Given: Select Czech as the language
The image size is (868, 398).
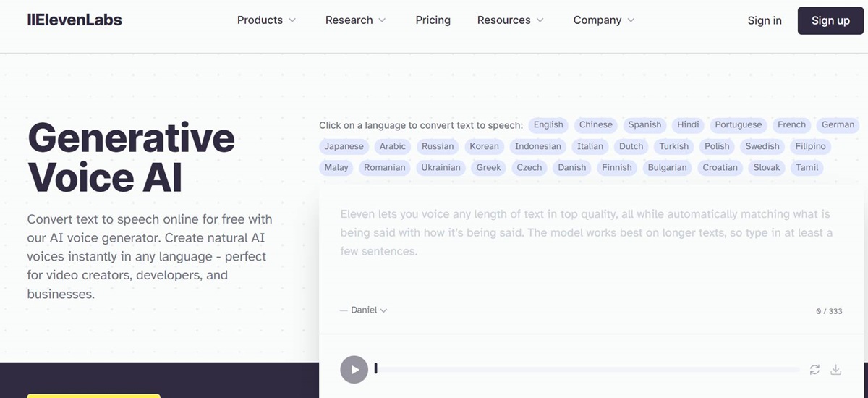Looking at the screenshot, I should (x=529, y=167).
